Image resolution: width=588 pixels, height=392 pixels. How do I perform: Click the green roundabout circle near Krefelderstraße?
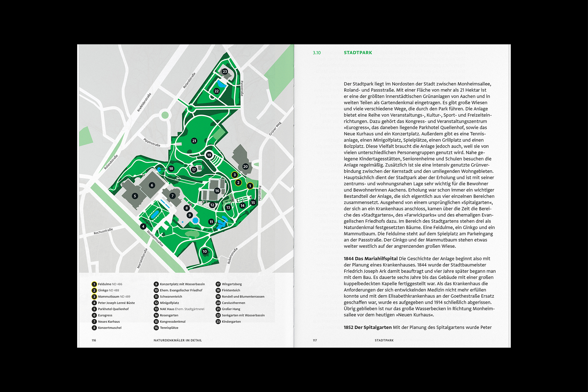click(165, 115)
